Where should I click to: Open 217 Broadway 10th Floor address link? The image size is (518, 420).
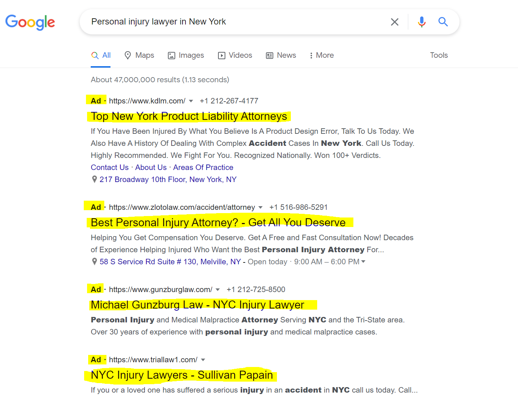point(168,179)
